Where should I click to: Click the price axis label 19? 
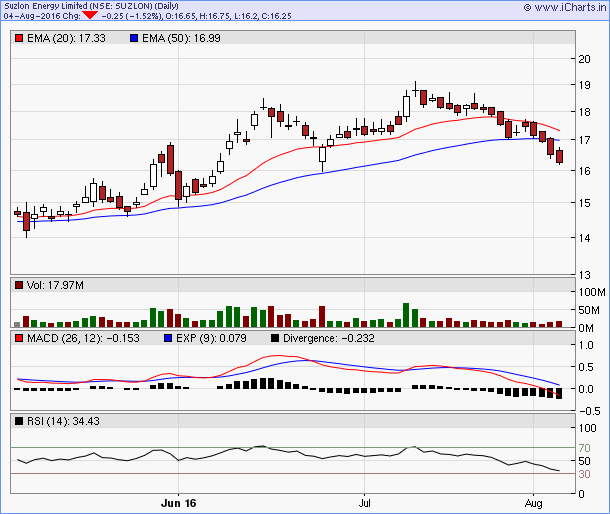click(x=584, y=85)
